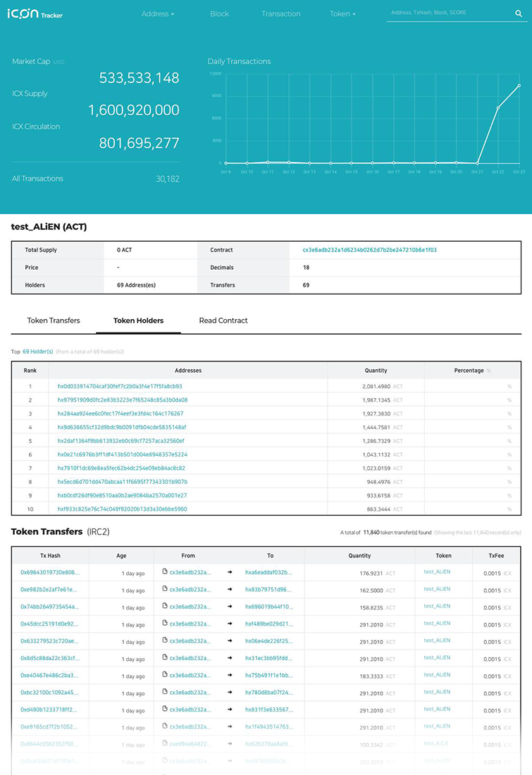Screen dimensions: 532x775
Task: Click the ICON Tracker logo
Action: (x=35, y=13)
